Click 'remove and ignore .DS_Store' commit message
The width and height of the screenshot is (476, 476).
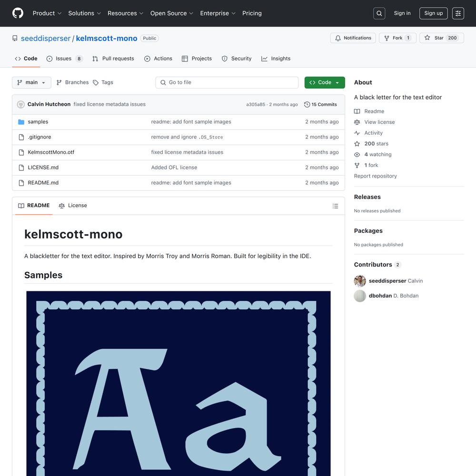point(187,137)
